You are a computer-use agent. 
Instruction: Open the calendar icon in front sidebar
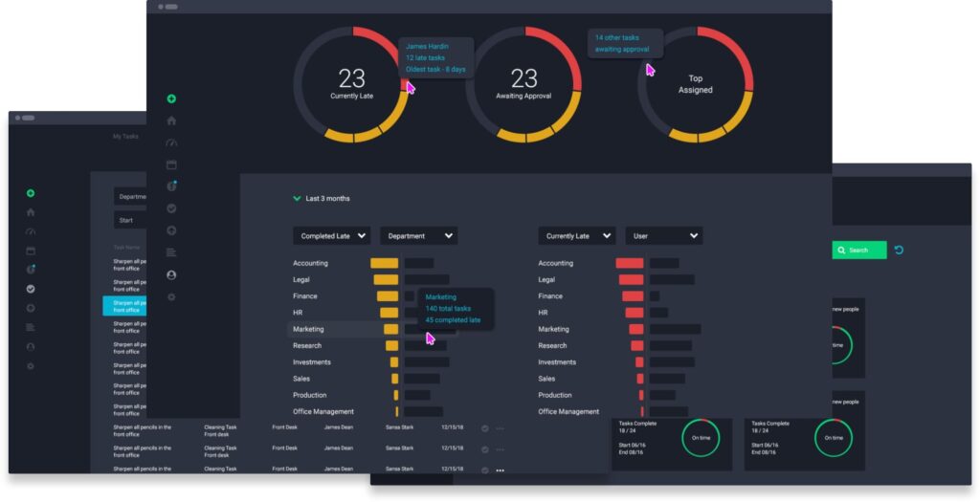coord(171,164)
